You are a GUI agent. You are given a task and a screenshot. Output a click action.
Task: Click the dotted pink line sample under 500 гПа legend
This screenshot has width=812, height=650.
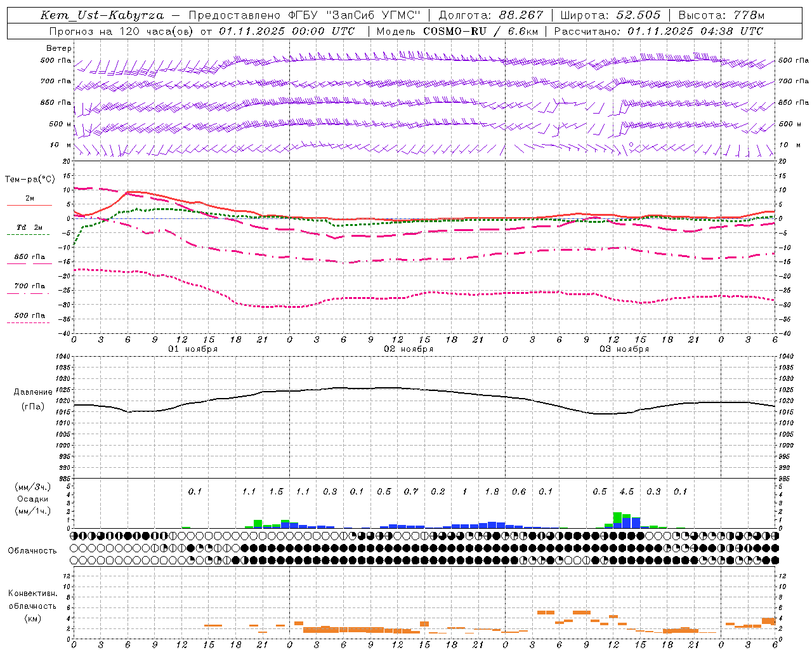tap(29, 322)
